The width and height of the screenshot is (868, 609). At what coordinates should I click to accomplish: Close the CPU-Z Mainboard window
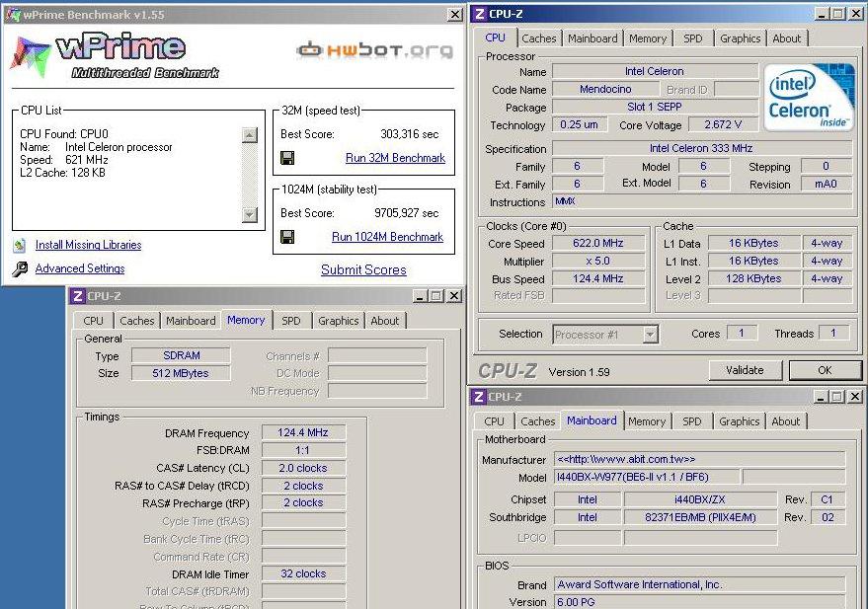click(x=855, y=397)
